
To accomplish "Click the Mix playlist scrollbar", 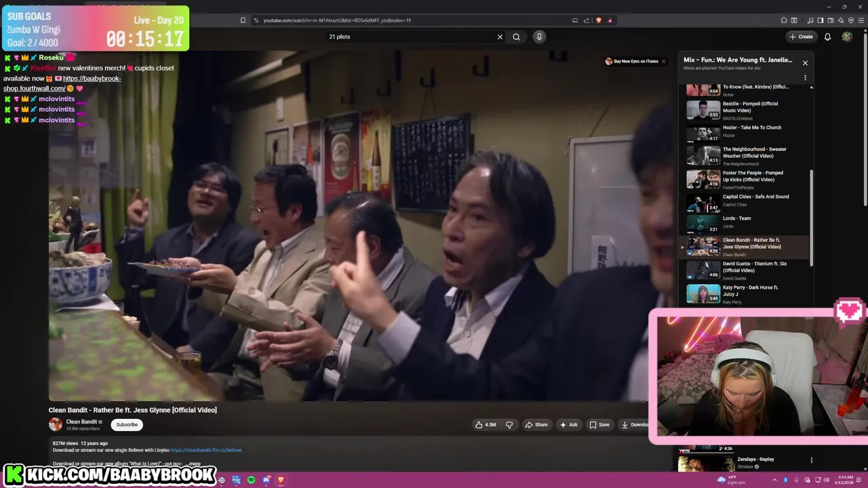I will [x=811, y=217].
